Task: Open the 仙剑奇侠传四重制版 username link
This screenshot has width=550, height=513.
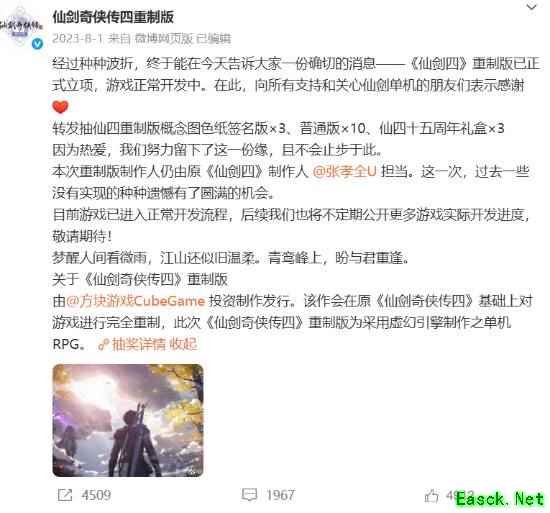Action: tap(113, 17)
